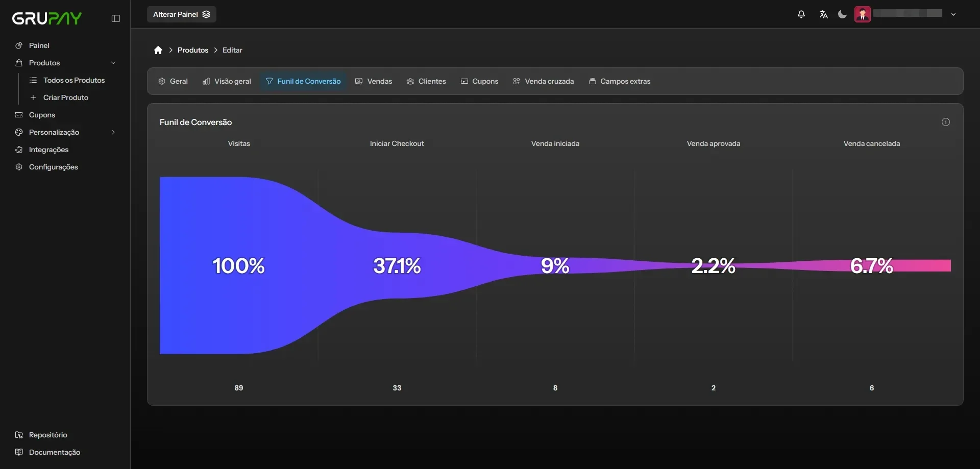Image resolution: width=980 pixels, height=469 pixels.
Task: Click the 6.7% Venda cancelada funnel value
Action: coord(872,266)
